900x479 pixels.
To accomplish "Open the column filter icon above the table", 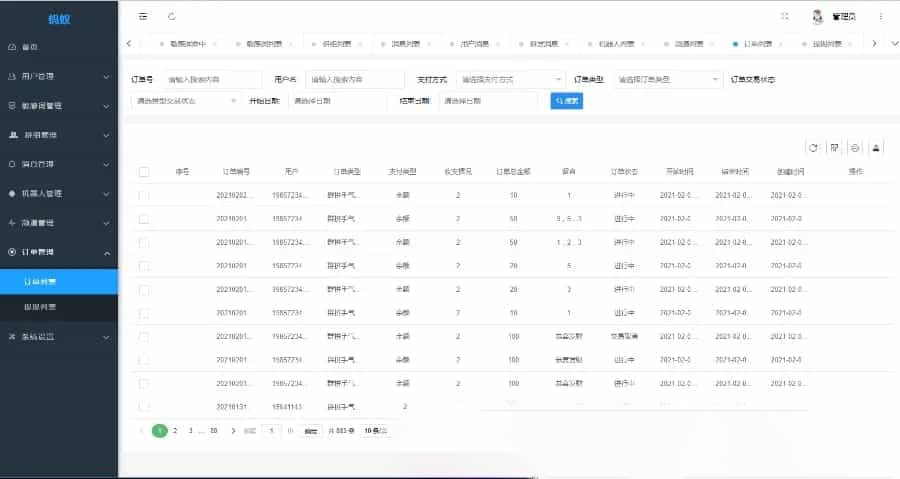I will [x=834, y=147].
